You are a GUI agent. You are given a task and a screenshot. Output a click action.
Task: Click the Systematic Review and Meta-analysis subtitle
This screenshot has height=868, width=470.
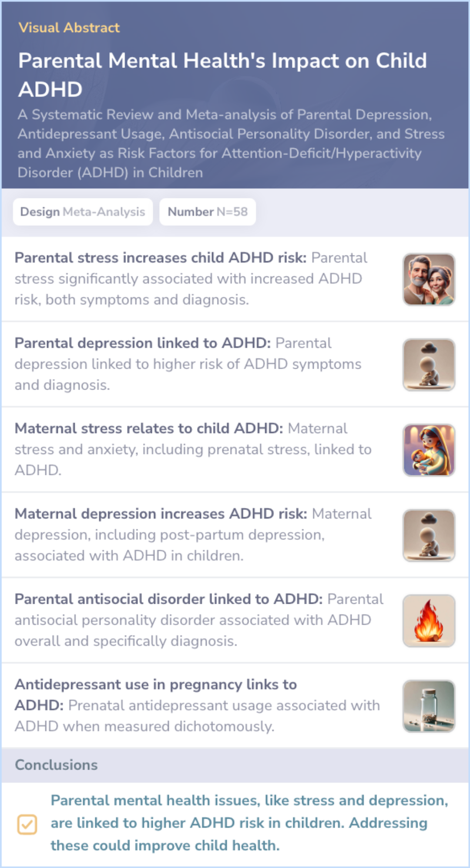tap(231, 143)
